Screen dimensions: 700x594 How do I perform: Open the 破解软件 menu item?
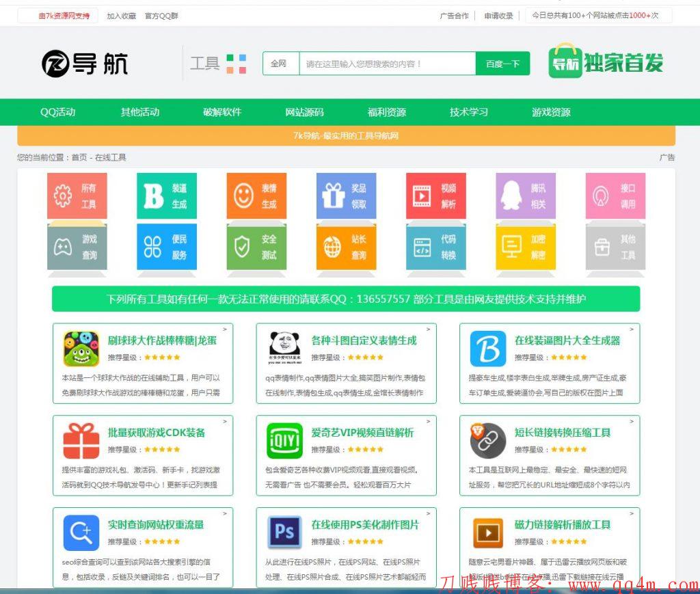(x=222, y=112)
